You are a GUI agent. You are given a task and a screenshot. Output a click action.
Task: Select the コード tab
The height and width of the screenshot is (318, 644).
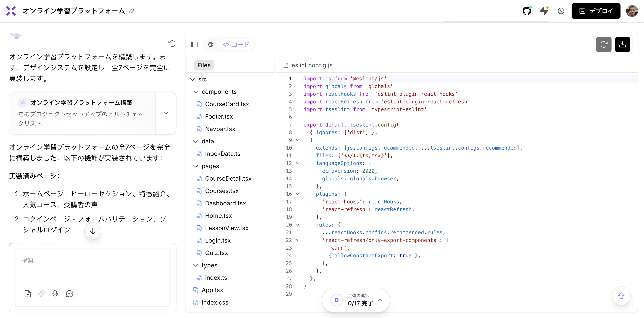[x=236, y=44]
